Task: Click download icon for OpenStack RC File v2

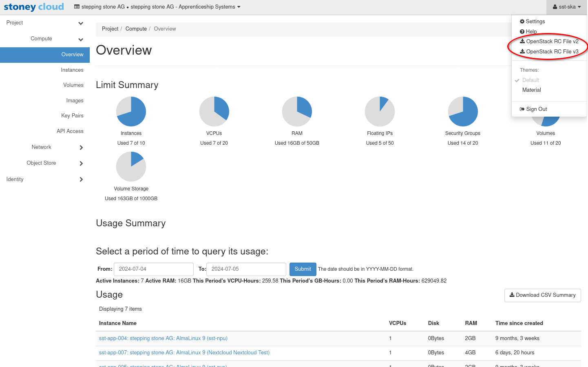Action: (x=522, y=41)
